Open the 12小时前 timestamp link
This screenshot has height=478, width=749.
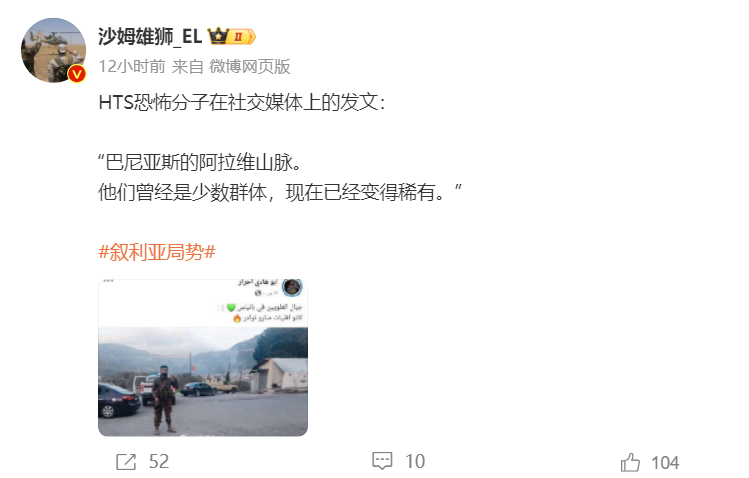tap(132, 66)
